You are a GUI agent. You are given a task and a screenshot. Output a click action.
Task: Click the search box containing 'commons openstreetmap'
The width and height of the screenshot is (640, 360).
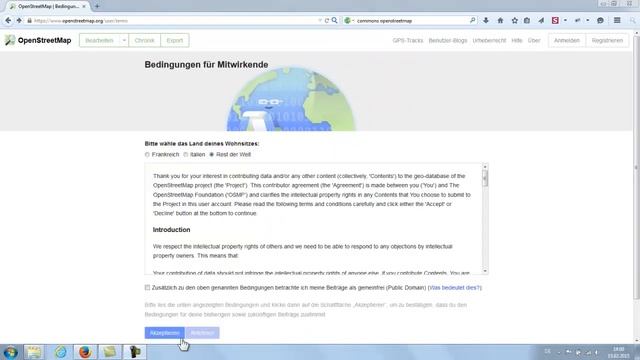click(410, 20)
